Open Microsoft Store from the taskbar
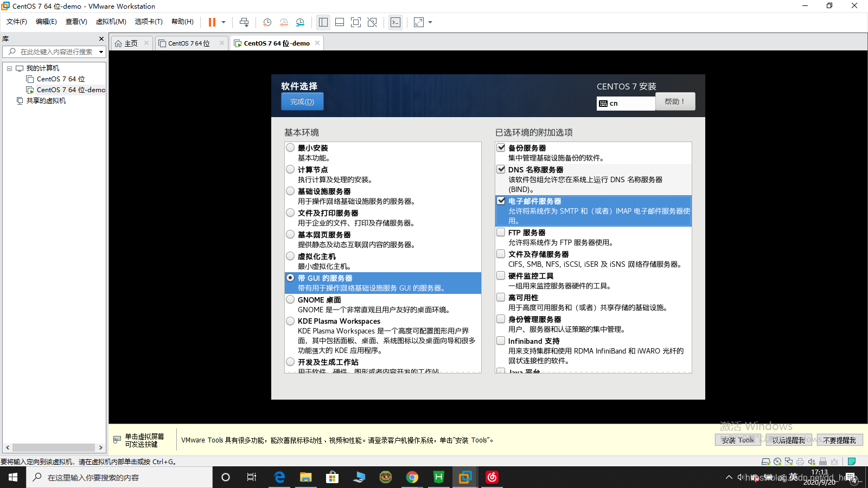Viewport: 868px width, 488px height. 332,477
